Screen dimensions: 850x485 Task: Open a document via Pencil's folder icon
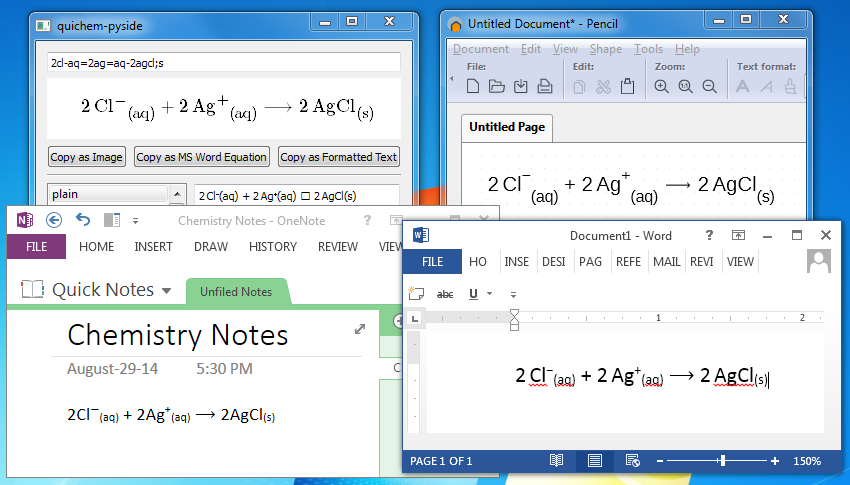pyautogui.click(x=497, y=86)
